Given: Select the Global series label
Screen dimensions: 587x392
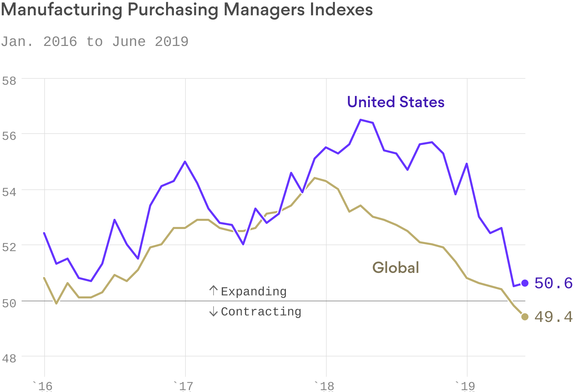Looking at the screenshot, I should (x=395, y=268).
